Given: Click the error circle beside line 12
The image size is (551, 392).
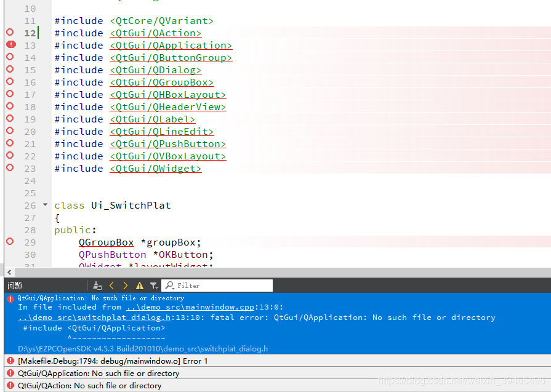Looking at the screenshot, I should [x=10, y=33].
